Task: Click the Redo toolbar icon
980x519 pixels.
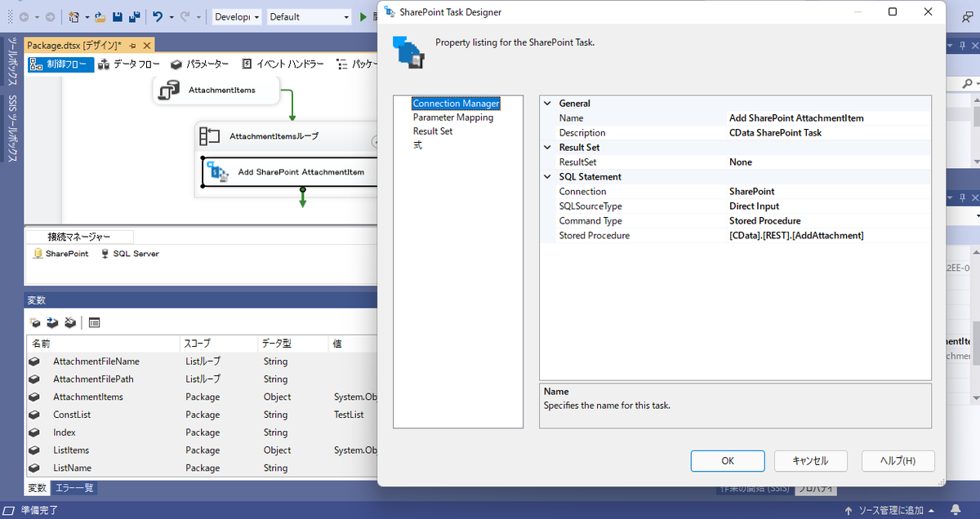Action: pos(185,16)
